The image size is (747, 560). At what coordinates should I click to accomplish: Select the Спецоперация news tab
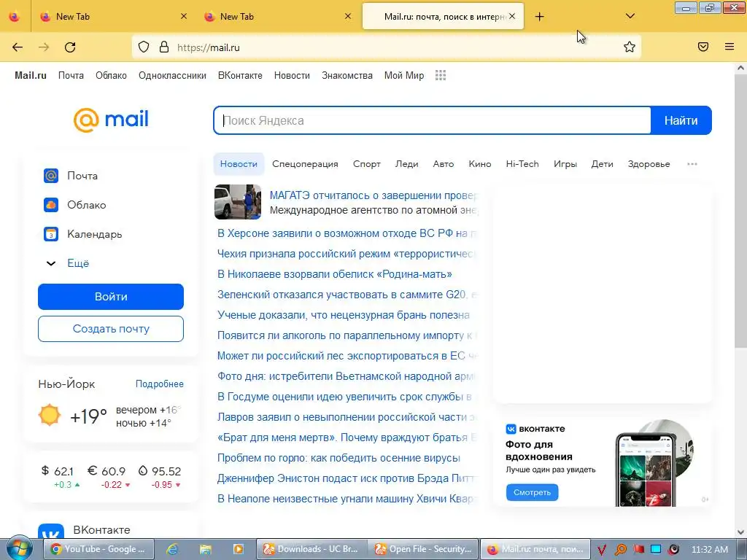click(x=306, y=164)
